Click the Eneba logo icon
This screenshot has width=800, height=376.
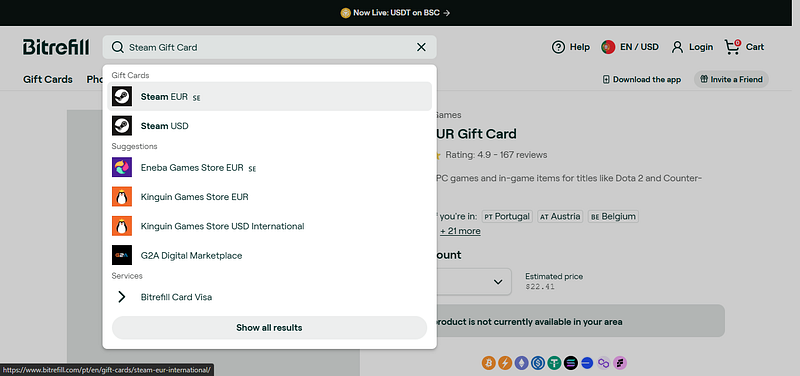[x=122, y=167]
